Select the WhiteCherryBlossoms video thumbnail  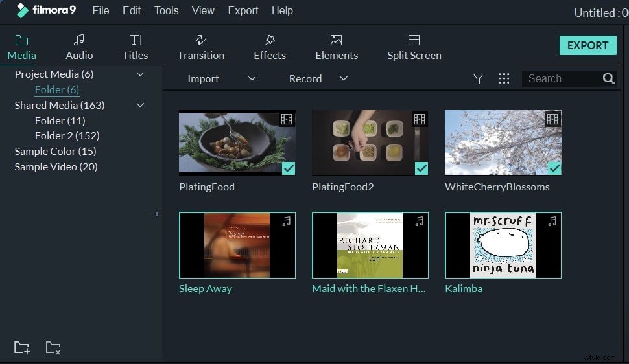pos(503,142)
